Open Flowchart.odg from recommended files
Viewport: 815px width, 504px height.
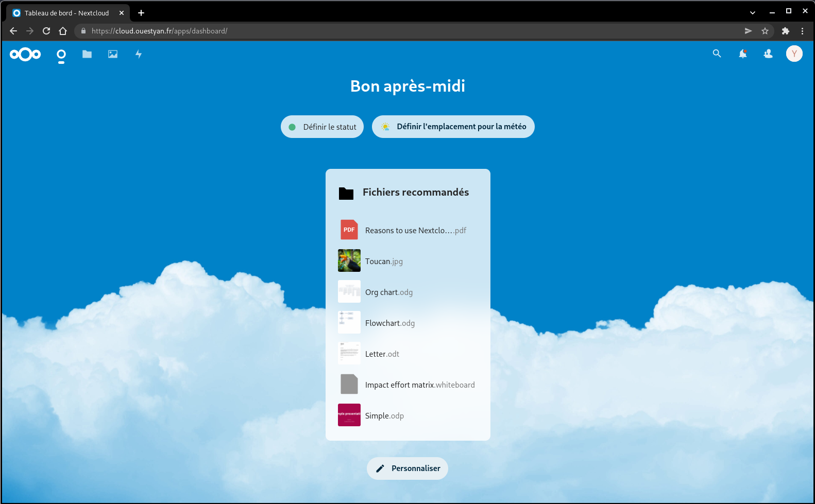[389, 323]
